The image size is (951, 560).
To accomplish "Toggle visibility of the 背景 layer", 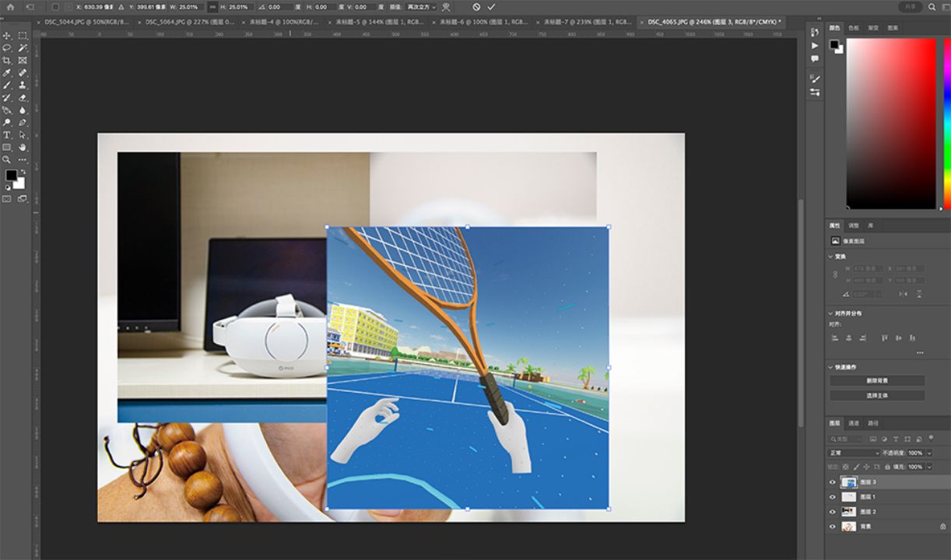I will 832,527.
